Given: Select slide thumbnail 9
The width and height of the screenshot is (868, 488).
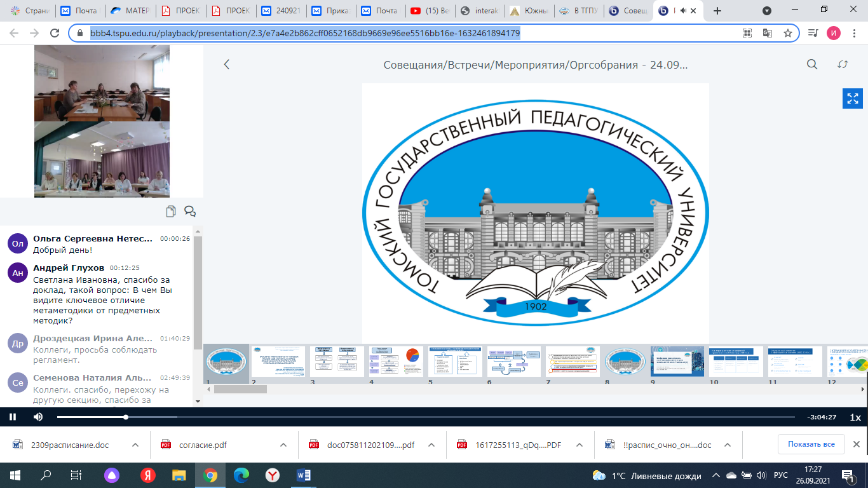Looking at the screenshot, I should [677, 362].
